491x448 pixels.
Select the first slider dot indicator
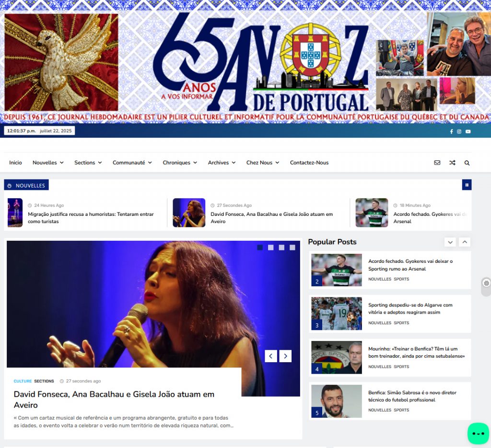click(260, 248)
